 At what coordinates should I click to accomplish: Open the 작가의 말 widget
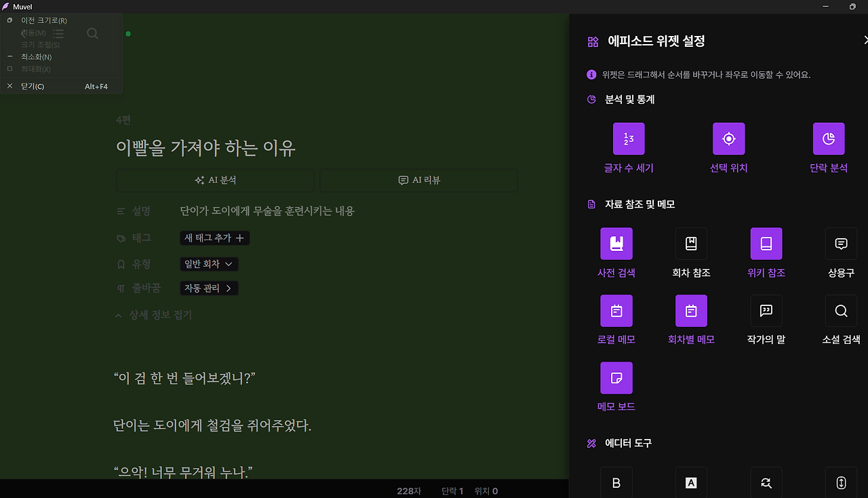(x=766, y=310)
